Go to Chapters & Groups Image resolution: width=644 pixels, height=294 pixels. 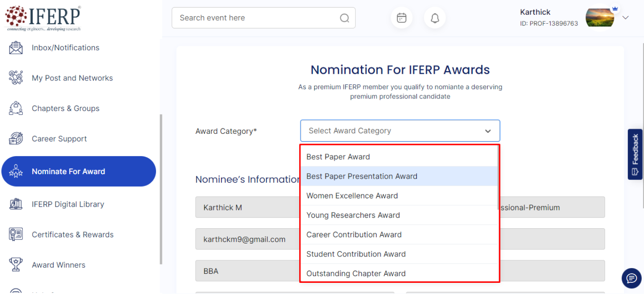pos(65,108)
